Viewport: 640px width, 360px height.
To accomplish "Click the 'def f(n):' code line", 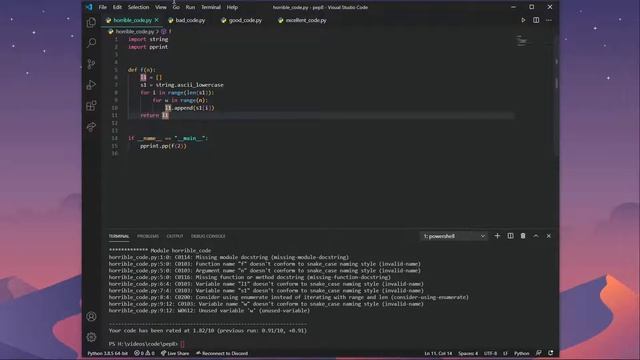I will click(x=141, y=70).
